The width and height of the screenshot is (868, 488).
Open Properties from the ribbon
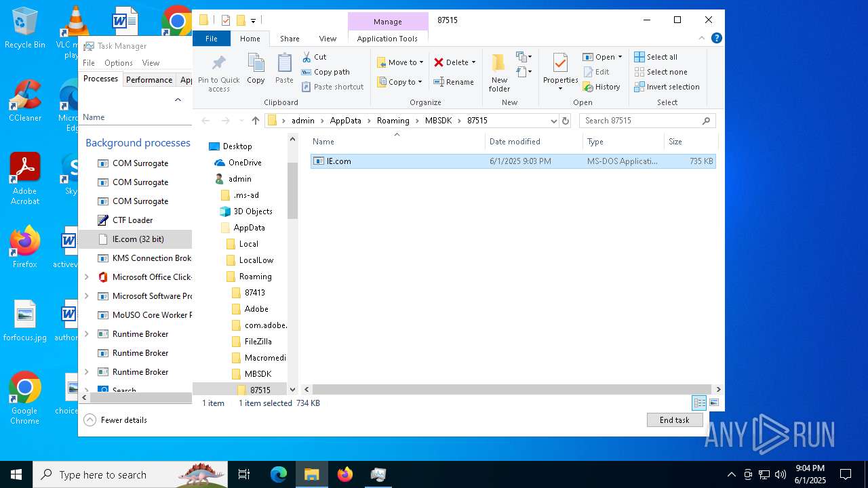click(x=560, y=73)
